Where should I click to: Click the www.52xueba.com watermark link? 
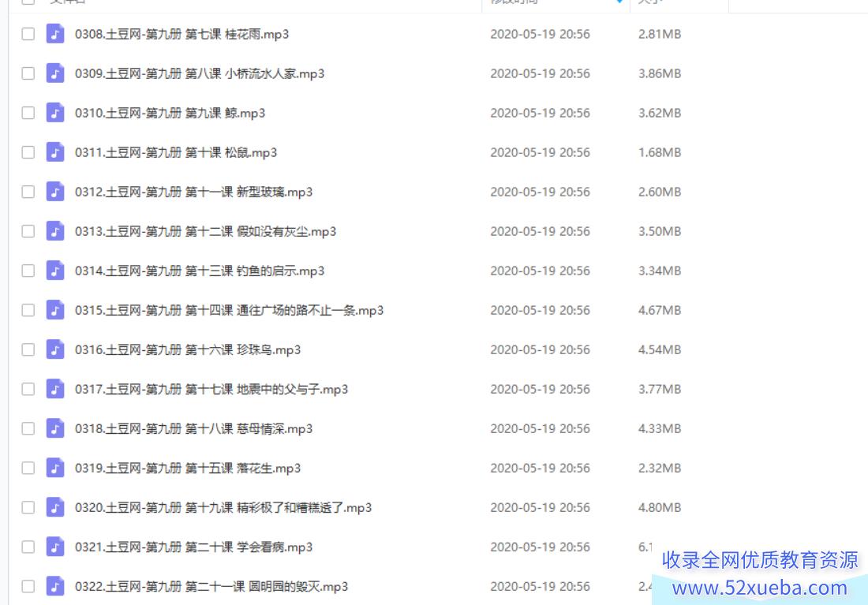(x=759, y=588)
